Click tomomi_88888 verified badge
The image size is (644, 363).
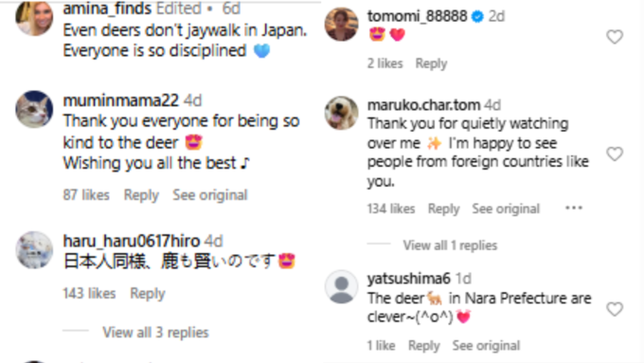point(477,16)
